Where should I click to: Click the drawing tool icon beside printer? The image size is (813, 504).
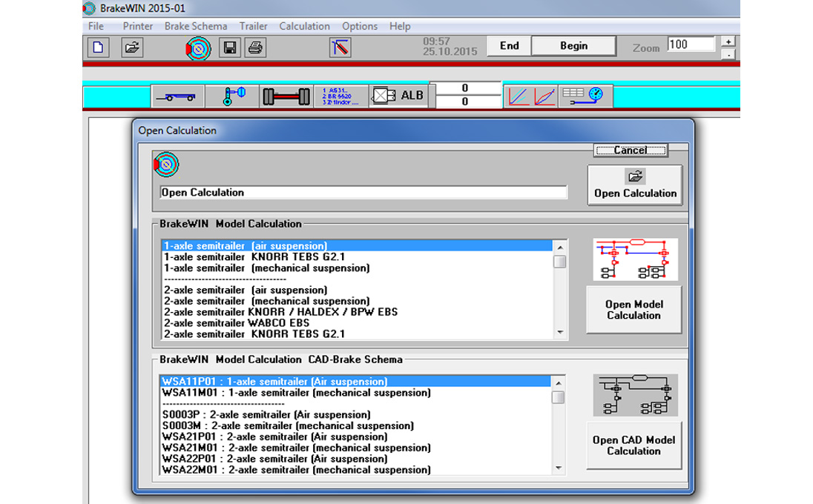pyautogui.click(x=340, y=47)
